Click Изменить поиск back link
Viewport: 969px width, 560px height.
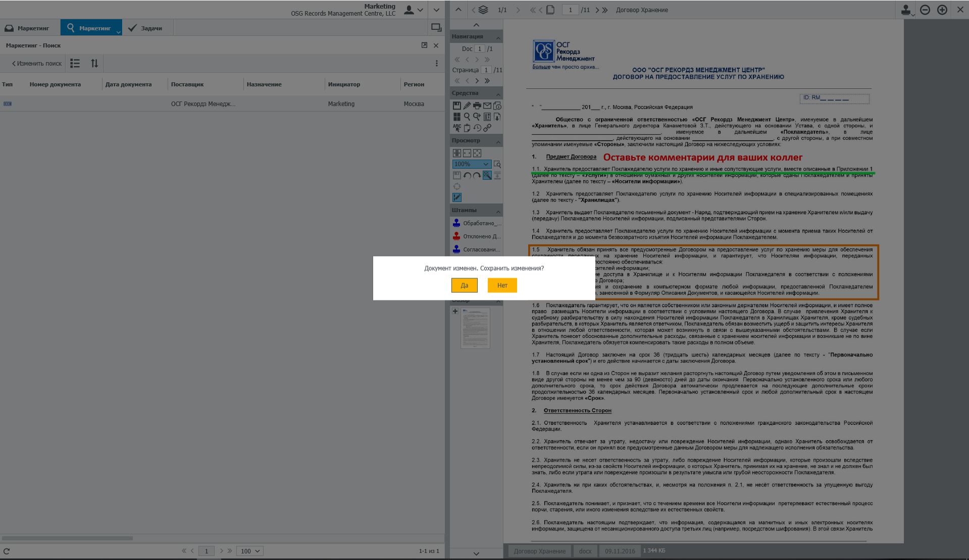(36, 64)
